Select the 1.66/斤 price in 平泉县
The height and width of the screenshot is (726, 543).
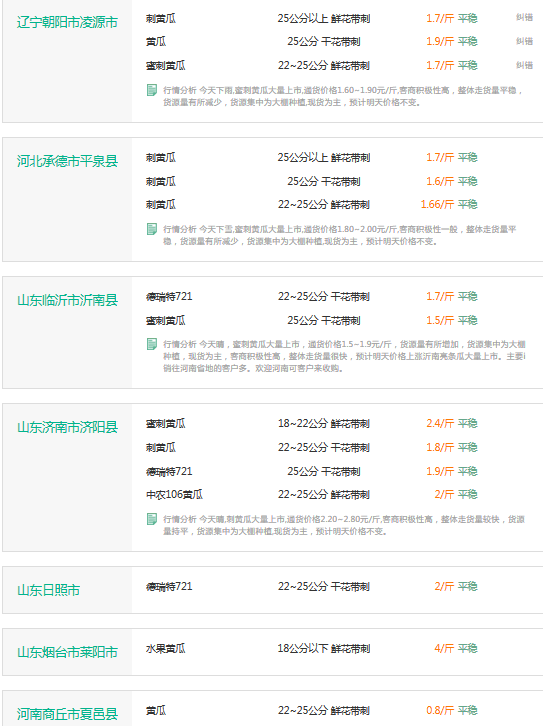[x=437, y=204]
